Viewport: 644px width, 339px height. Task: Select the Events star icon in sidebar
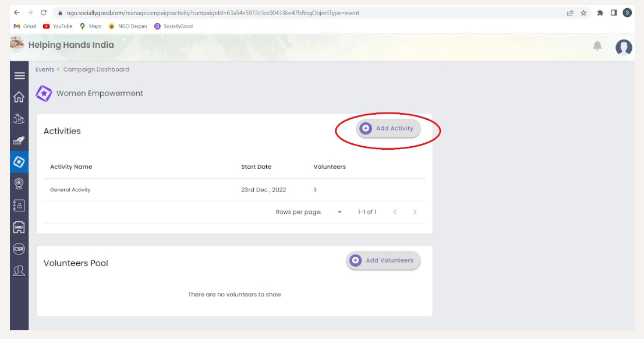pyautogui.click(x=19, y=162)
